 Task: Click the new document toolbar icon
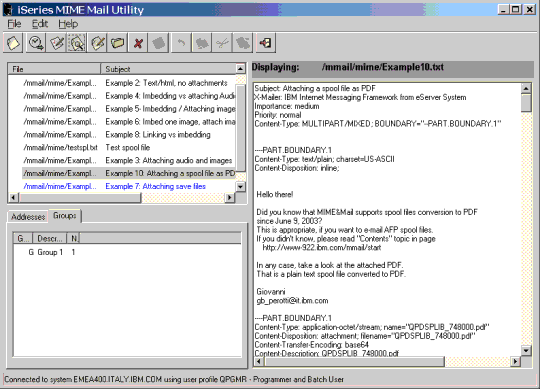pyautogui.click(x=13, y=43)
